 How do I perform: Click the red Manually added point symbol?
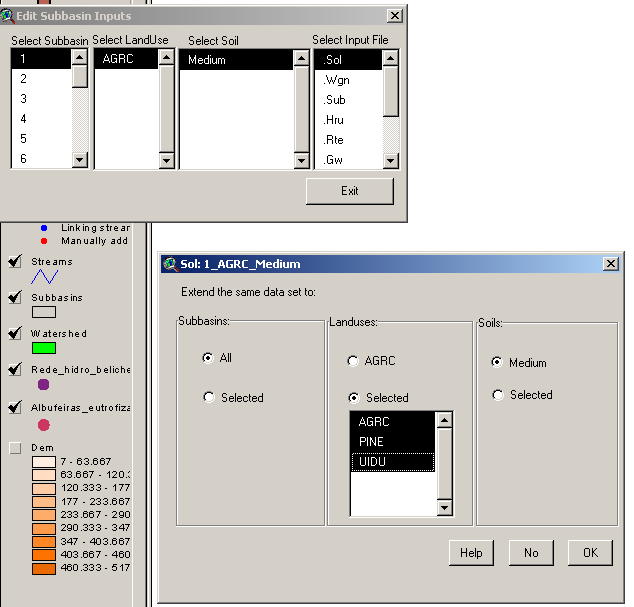pos(43,240)
